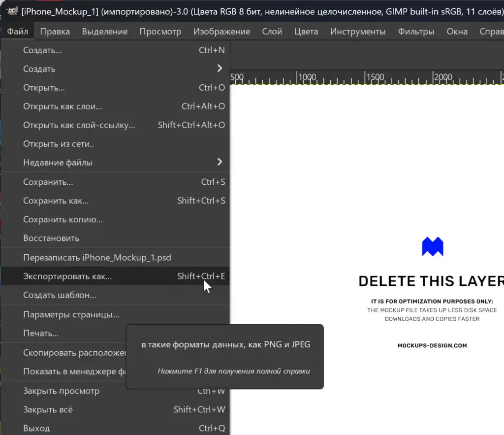504x435 pixels.
Task: Choose Сохранить как... menu entry
Action: pos(115,201)
